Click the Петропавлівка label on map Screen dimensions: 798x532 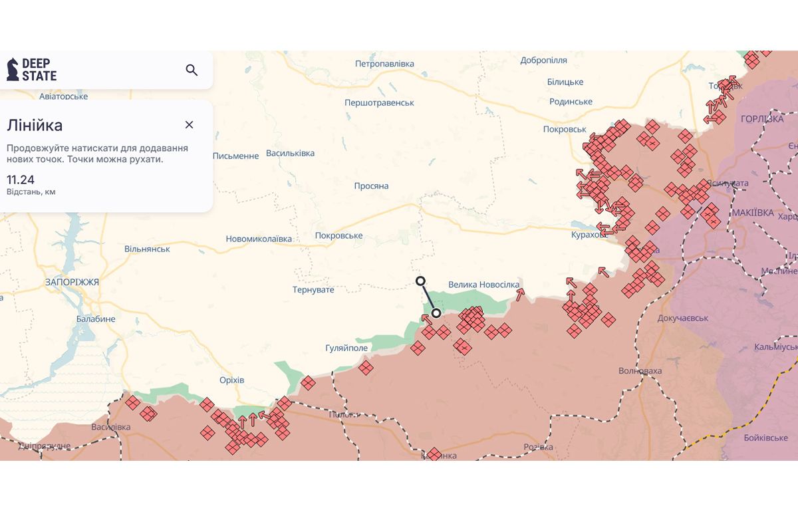click(384, 64)
